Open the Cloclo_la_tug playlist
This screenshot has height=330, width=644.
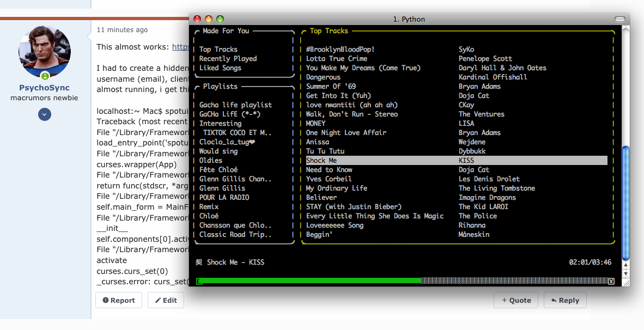227,142
